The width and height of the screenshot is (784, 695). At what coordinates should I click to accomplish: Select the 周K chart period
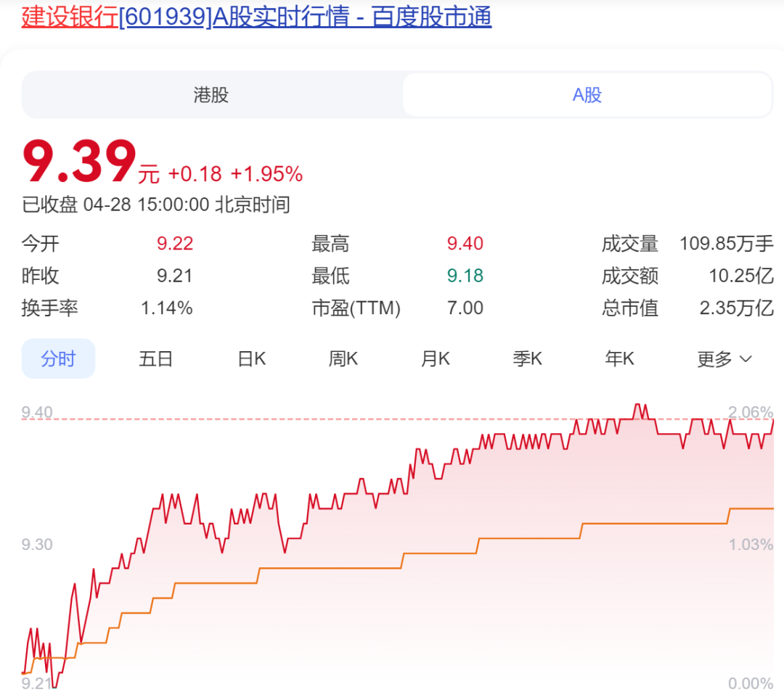pyautogui.click(x=343, y=358)
